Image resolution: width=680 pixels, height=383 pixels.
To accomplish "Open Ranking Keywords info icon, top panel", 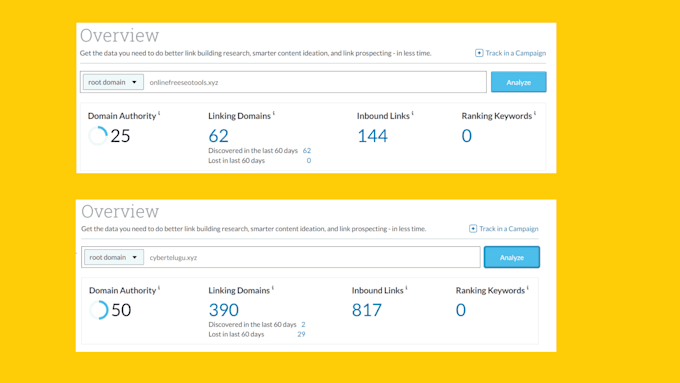I will [x=535, y=113].
